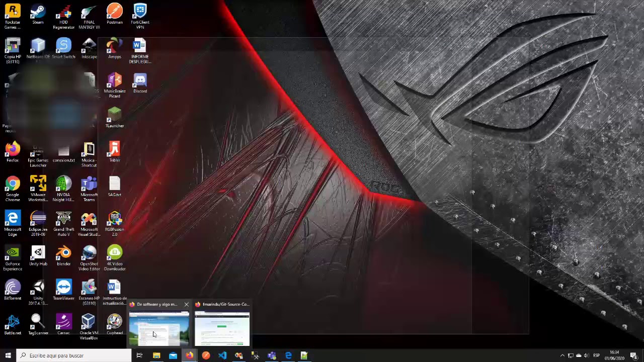Viewport: 644px width, 362px height.
Task: Select the Tribler desktop icon
Action: point(114,152)
